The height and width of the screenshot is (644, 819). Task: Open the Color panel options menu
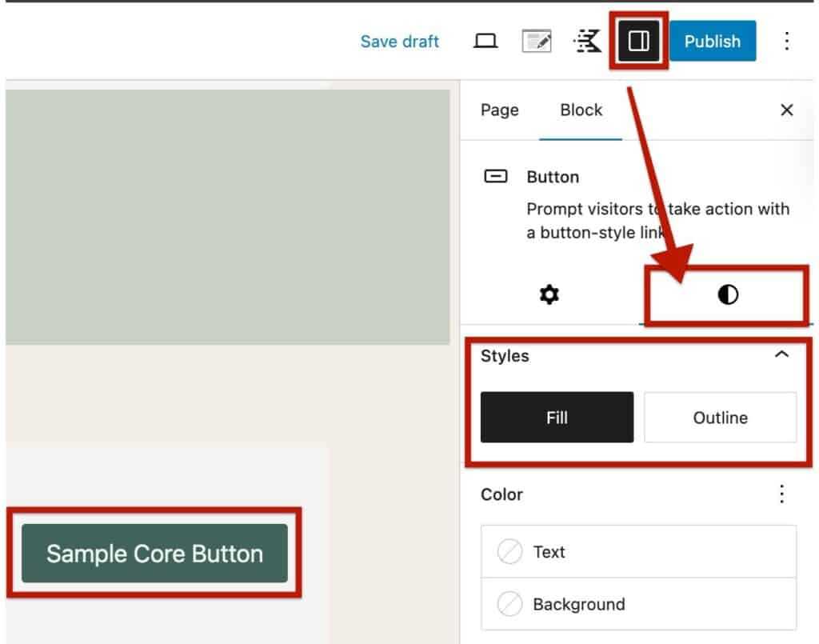coord(782,494)
